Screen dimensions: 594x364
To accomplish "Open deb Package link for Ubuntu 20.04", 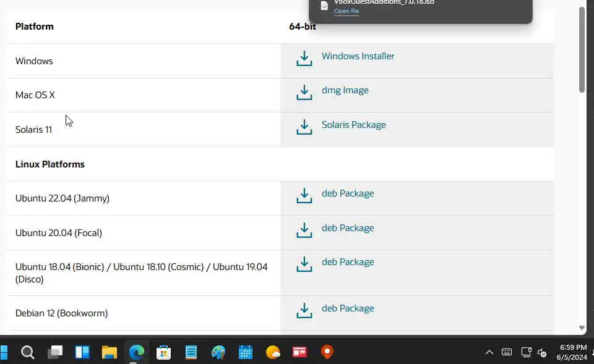I will 347,228.
